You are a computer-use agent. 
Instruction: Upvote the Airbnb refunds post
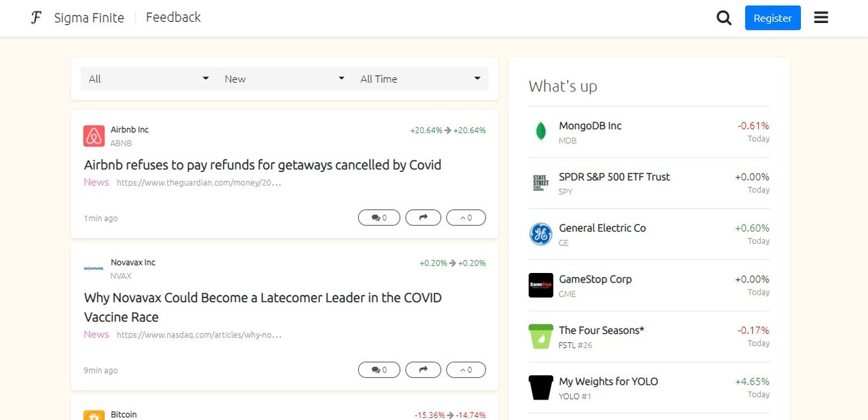click(466, 217)
